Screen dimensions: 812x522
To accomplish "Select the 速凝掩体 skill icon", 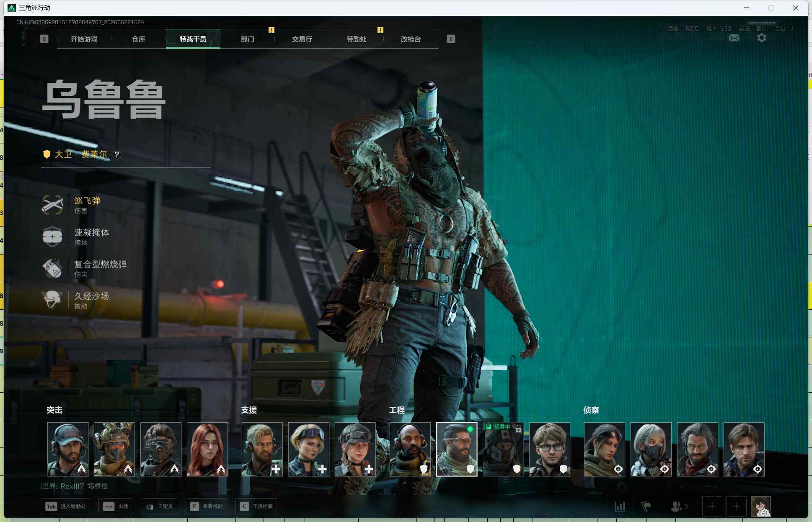I will pyautogui.click(x=52, y=237).
